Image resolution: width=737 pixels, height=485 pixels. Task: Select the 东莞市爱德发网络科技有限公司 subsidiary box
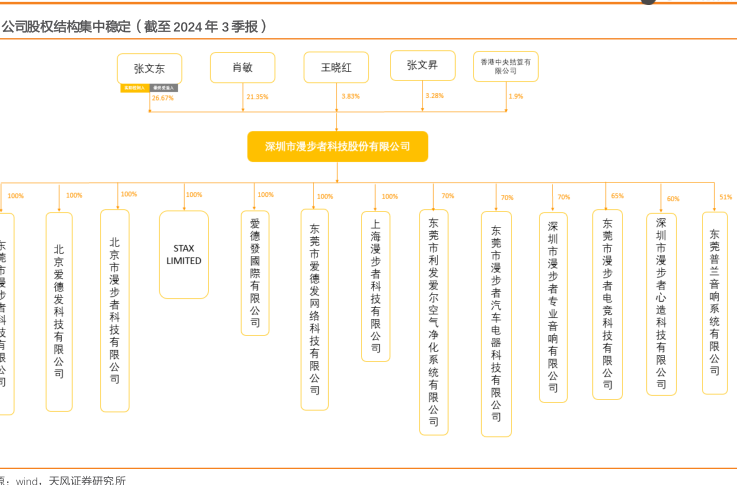[314, 310]
